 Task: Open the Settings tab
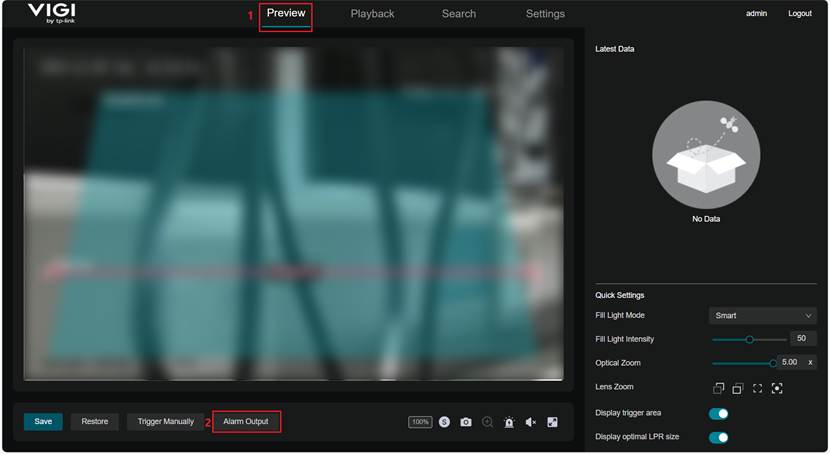pos(545,14)
